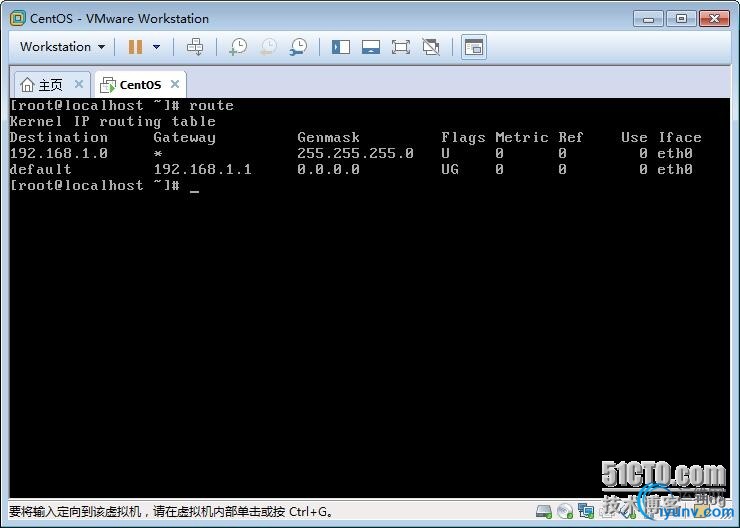Click the VMware logo in title bar

(x=17, y=18)
